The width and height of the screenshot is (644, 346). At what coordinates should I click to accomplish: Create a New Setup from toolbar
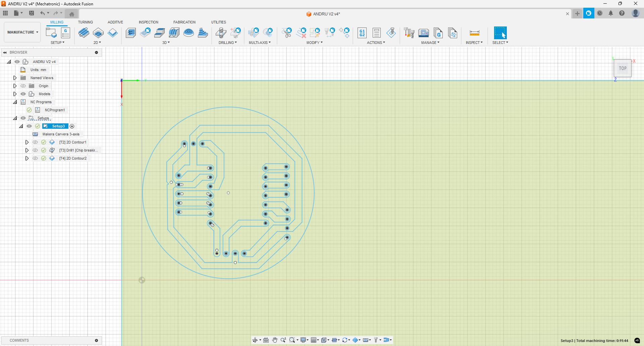point(51,33)
